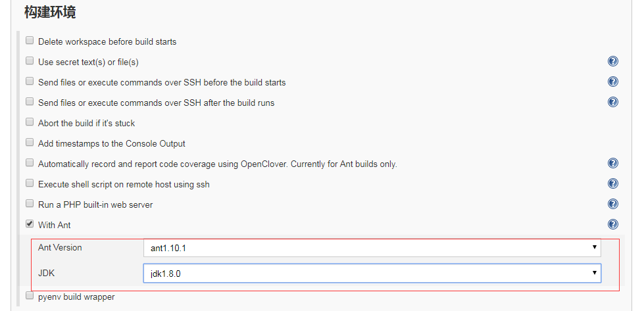Show help for With Ant option
This screenshot has height=311, width=644.
pyautogui.click(x=613, y=224)
